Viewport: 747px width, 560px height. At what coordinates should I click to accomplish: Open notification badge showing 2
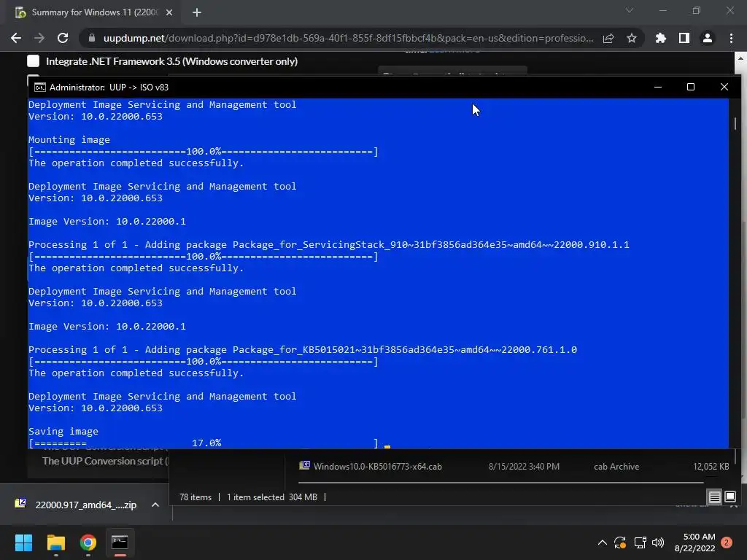point(727,542)
